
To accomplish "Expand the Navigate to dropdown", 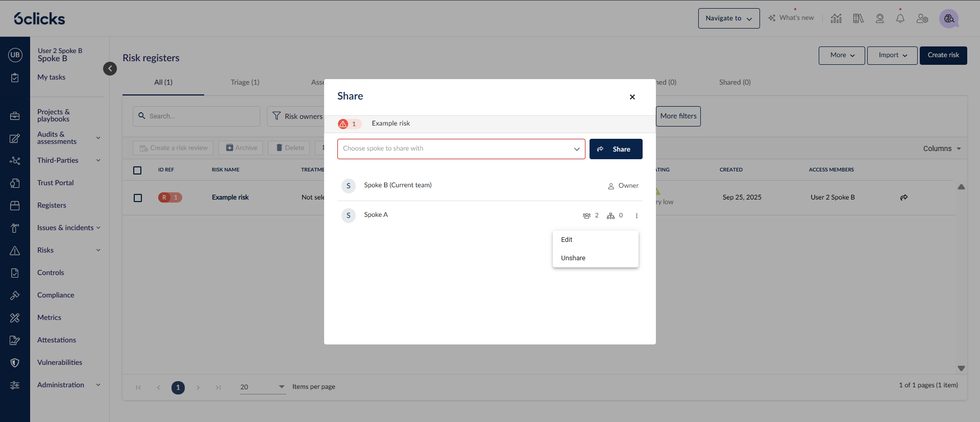I will (x=728, y=18).
